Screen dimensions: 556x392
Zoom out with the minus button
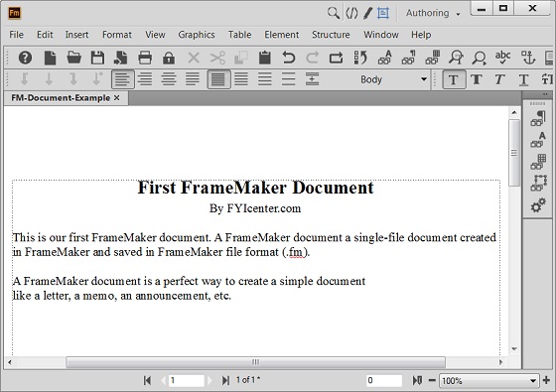tap(432, 380)
